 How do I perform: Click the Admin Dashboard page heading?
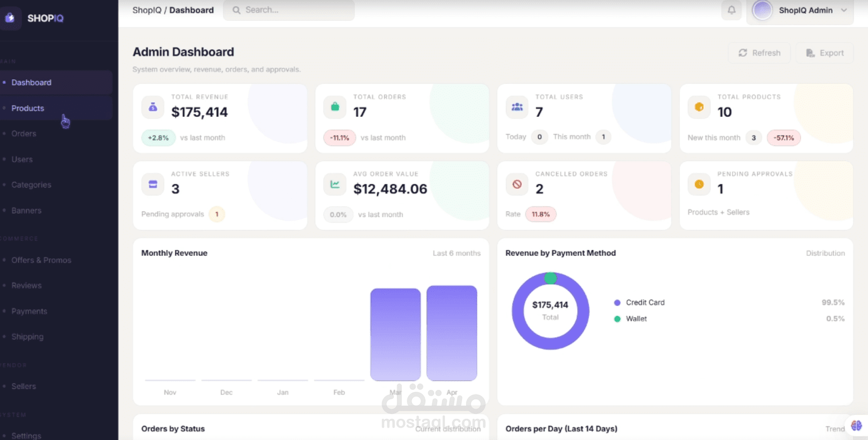(183, 52)
